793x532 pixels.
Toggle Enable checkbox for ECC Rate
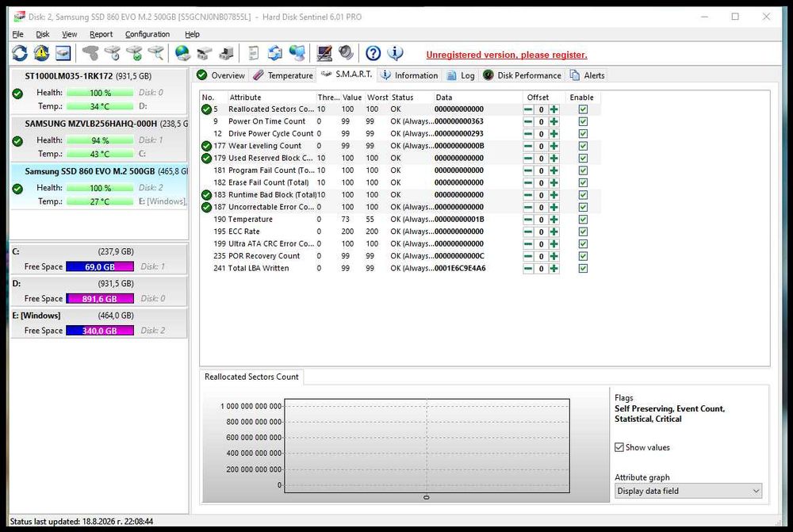(583, 232)
